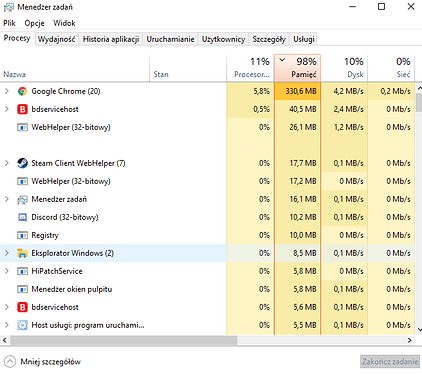422x374 pixels.
Task: Sort by the Sieć 0% column header
Action: point(391,68)
